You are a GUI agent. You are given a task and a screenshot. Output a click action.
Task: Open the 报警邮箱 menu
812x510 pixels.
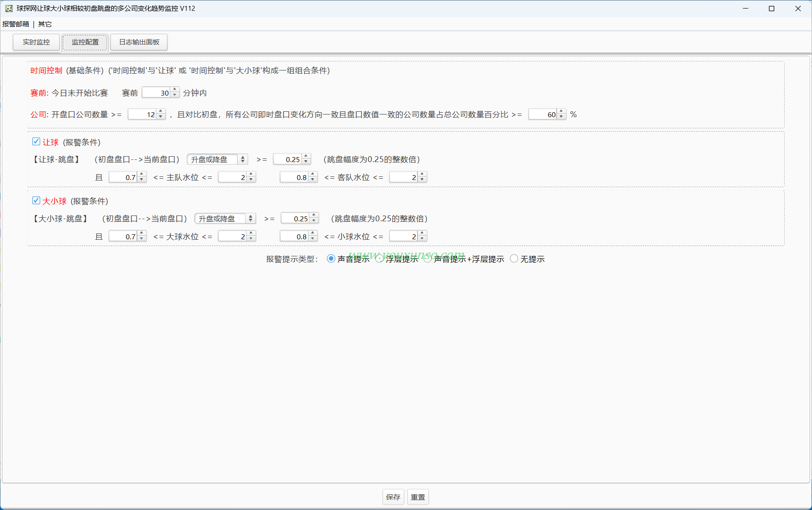pyautogui.click(x=16, y=24)
